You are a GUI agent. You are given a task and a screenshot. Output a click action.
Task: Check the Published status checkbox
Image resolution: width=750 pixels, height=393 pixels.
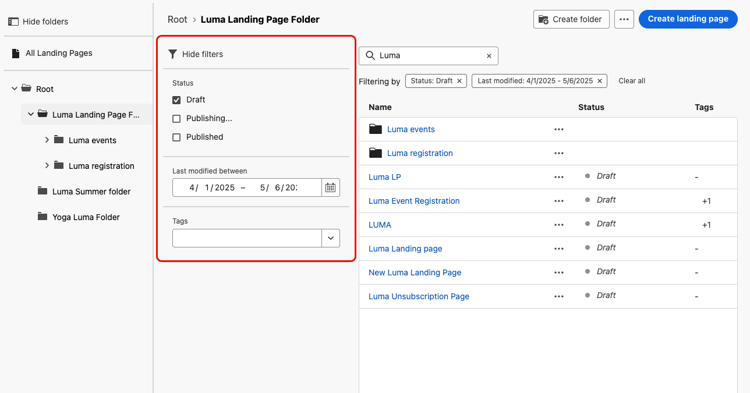click(x=176, y=137)
